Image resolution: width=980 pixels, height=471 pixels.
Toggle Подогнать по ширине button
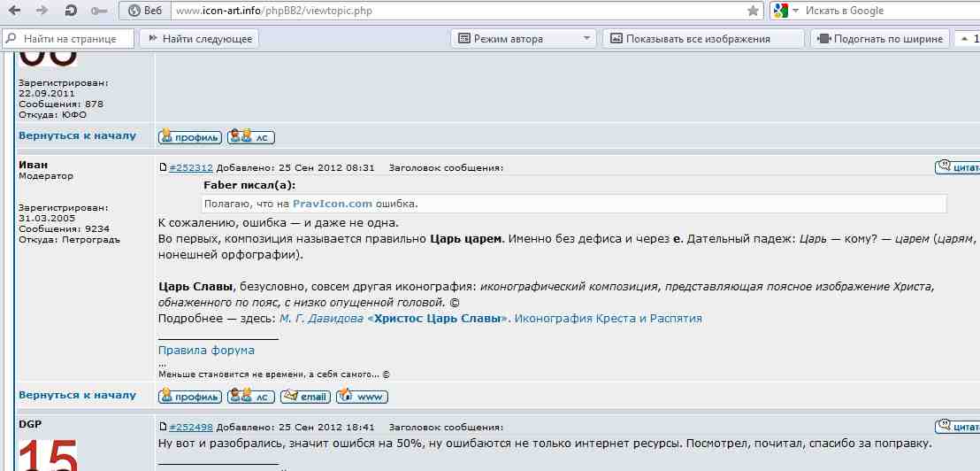[880, 39]
